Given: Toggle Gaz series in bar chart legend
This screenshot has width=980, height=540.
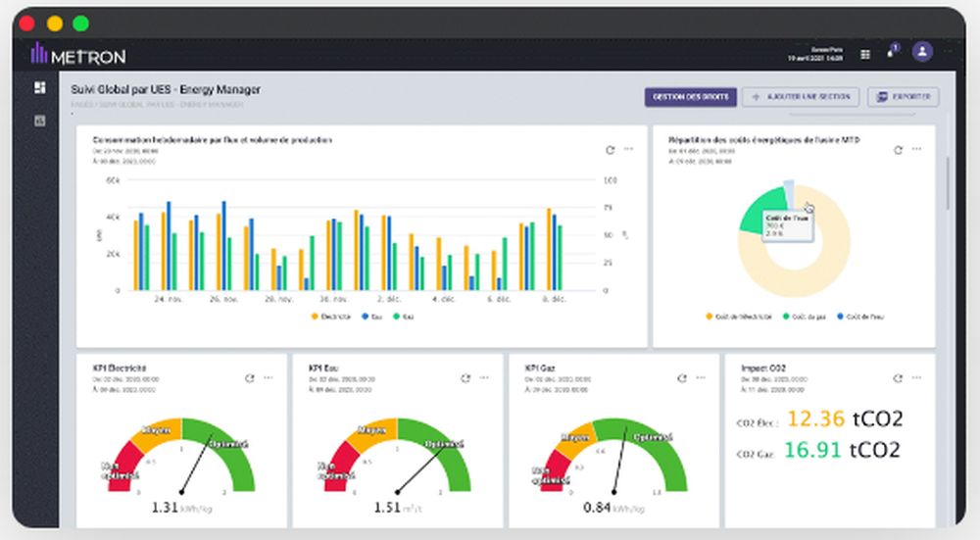Looking at the screenshot, I should (x=403, y=317).
